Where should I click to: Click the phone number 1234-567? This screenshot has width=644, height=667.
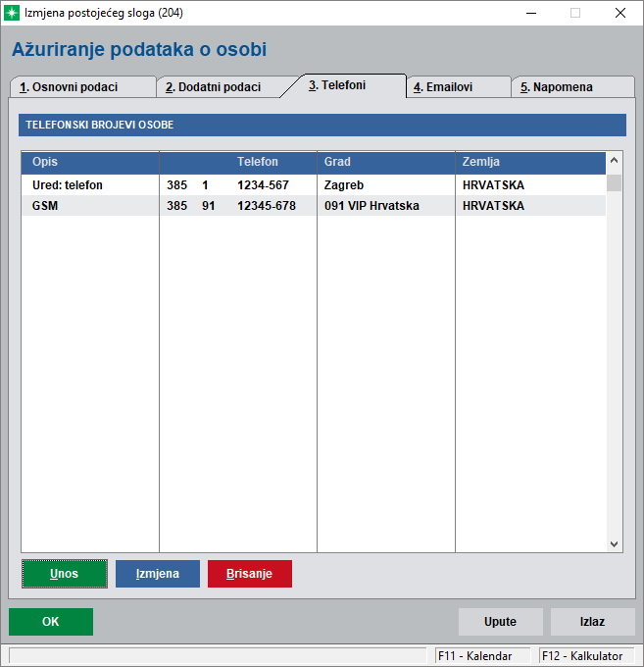tap(263, 185)
